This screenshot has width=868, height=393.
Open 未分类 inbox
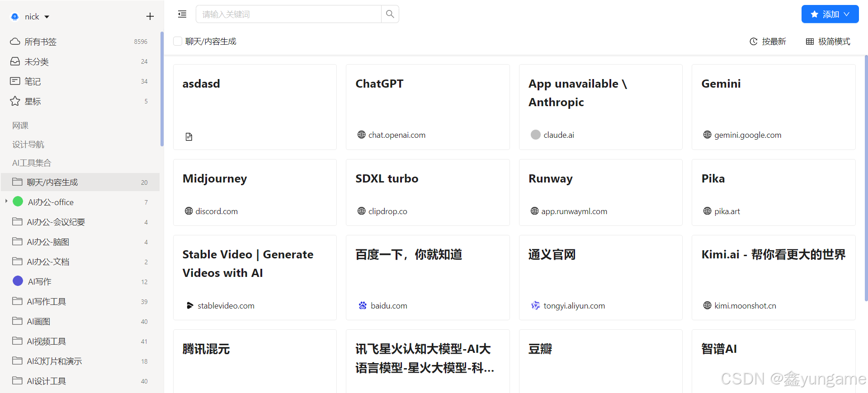click(80, 61)
